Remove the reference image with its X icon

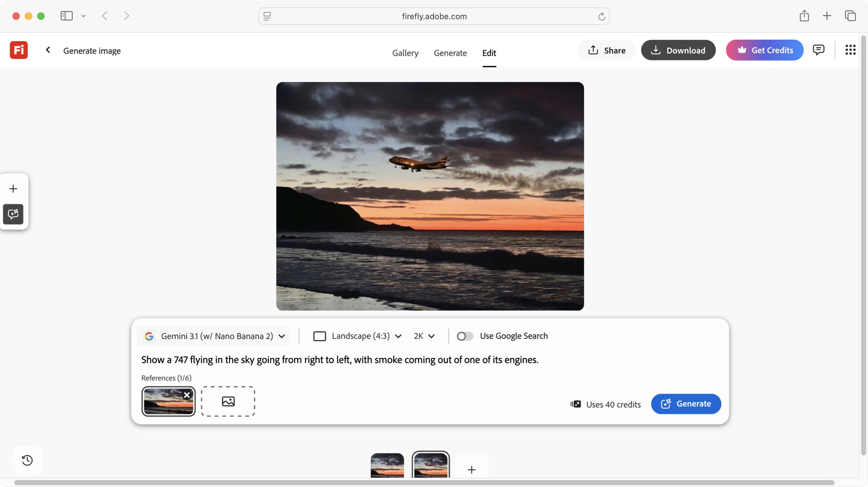[187, 395]
